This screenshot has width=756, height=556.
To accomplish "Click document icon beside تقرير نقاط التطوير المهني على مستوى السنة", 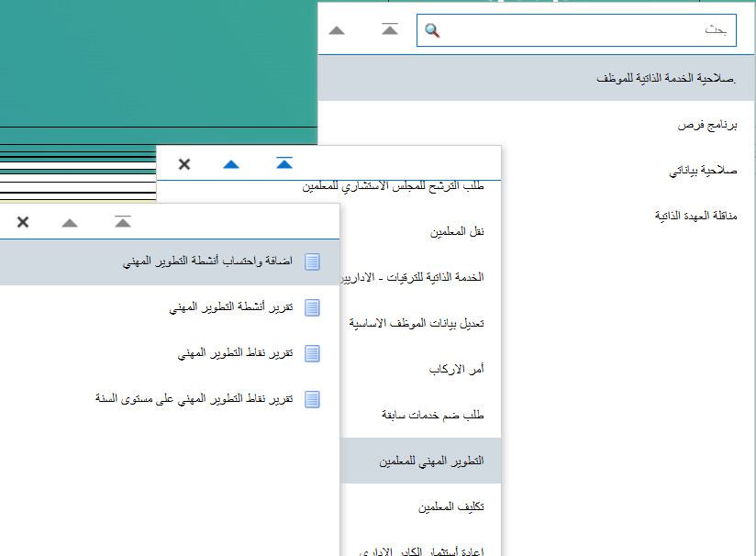I will click(x=312, y=399).
